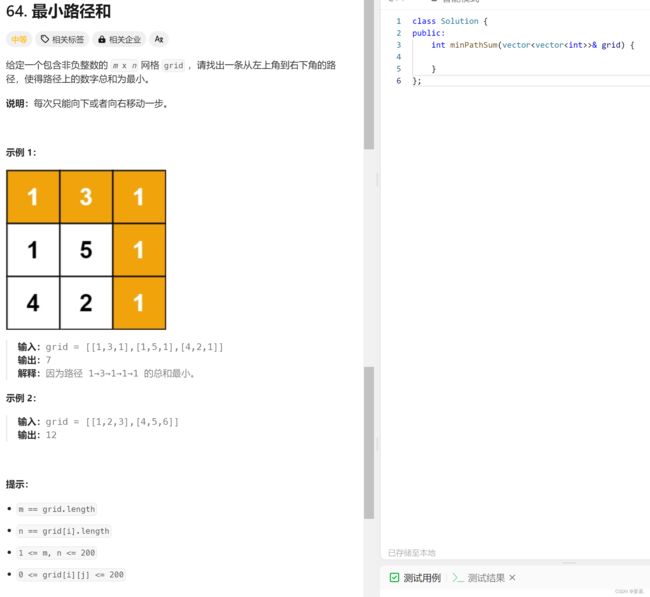Click the 说明 note line about moving
650x597 pixels.
coord(87,104)
